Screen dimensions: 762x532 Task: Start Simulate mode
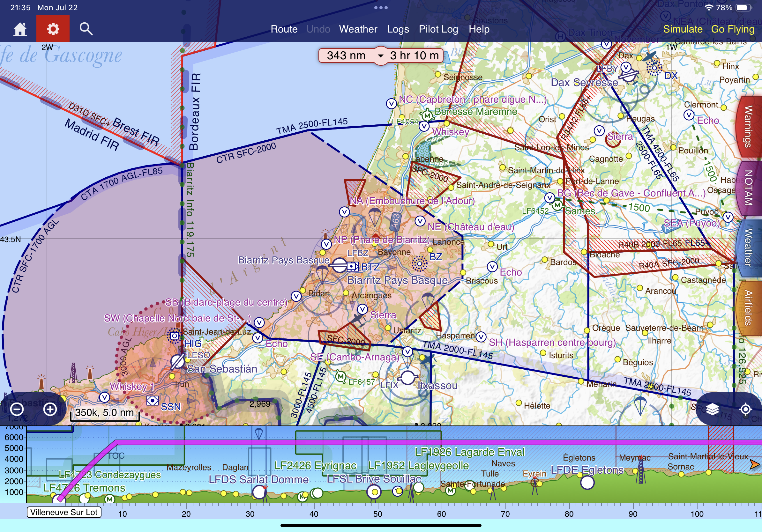tap(683, 29)
